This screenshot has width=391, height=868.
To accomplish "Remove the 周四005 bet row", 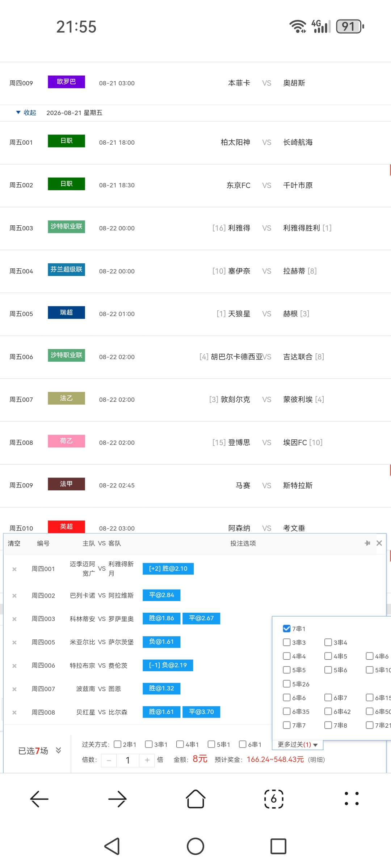I will click(x=14, y=643).
